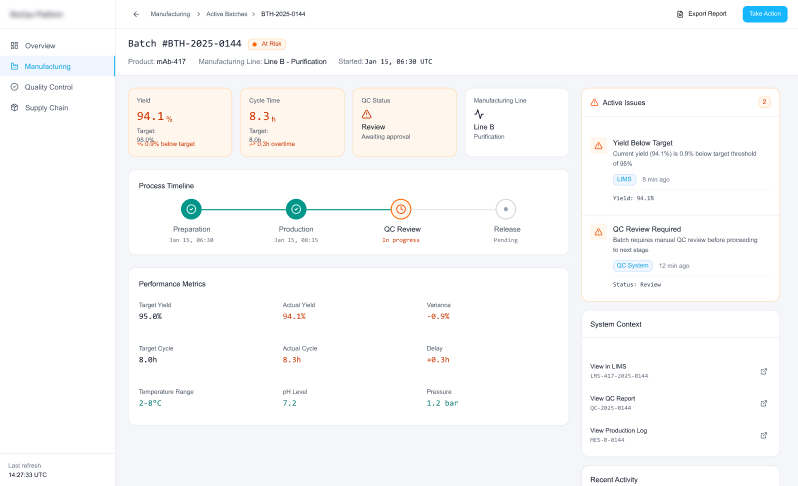
Task: Click Yield Below Target warning icon
Action: pos(598,146)
